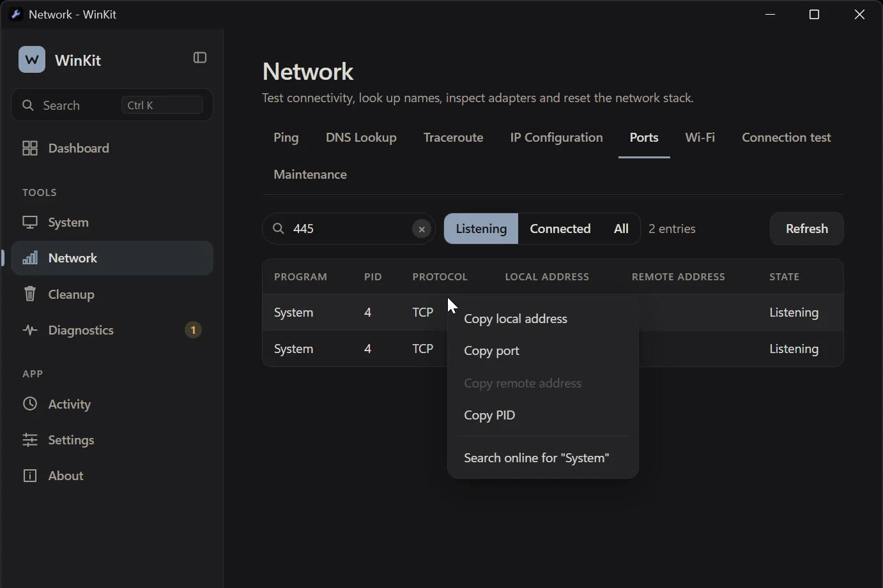This screenshot has width=883, height=588.
Task: Click the ports filter field containing 445
Action: [x=349, y=229]
